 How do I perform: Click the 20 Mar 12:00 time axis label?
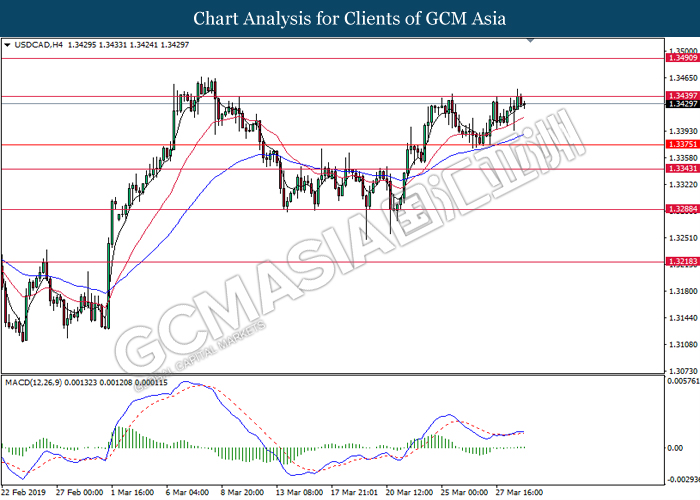(409, 492)
